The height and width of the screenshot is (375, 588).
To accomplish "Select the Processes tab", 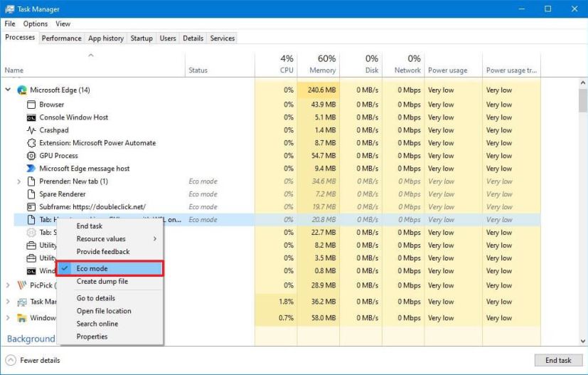I will 20,38.
